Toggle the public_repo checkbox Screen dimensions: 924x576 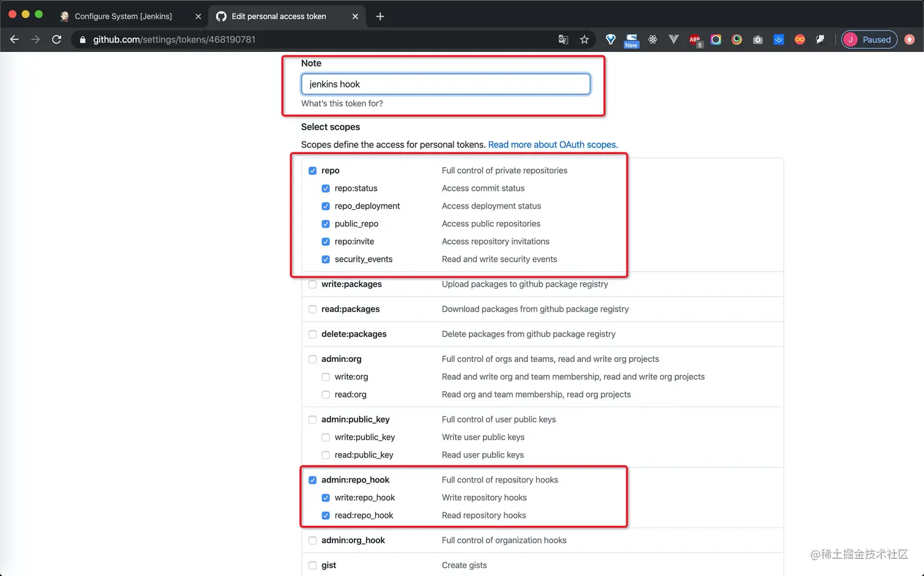(326, 224)
